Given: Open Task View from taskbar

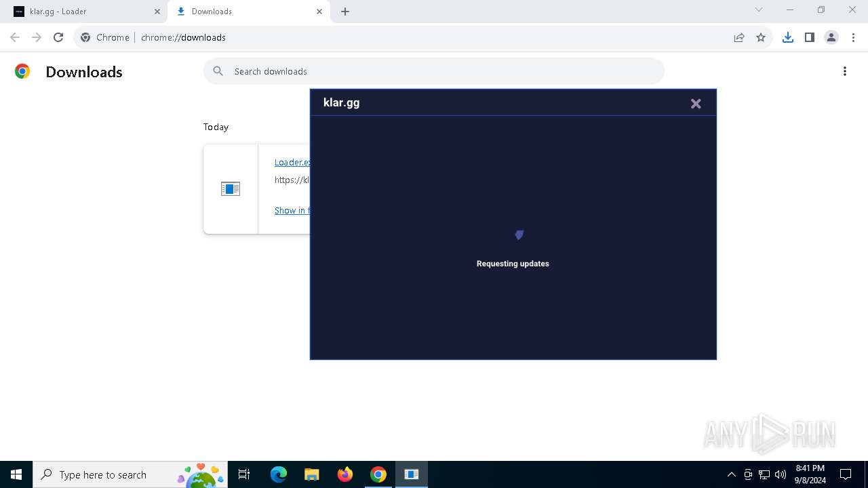Looking at the screenshot, I should click(x=244, y=474).
